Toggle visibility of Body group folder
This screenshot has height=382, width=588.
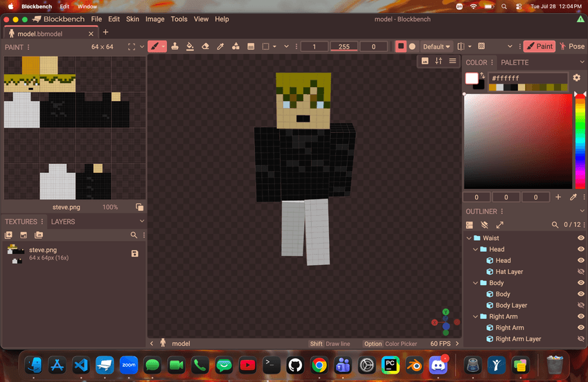(x=581, y=282)
